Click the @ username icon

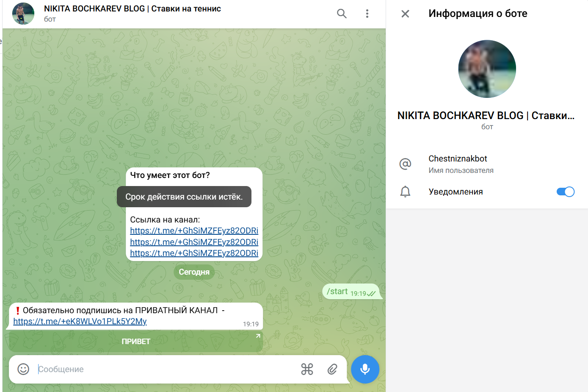point(405,164)
